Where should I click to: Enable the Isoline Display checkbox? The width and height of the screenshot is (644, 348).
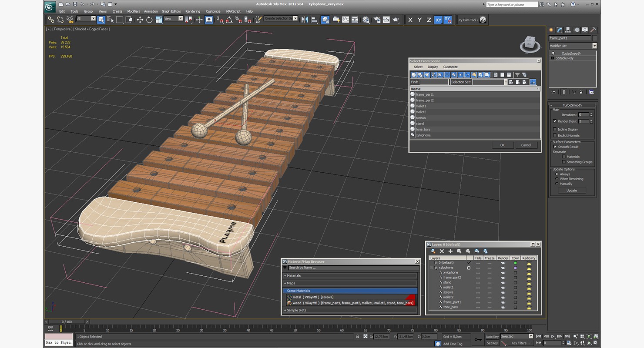[x=554, y=129]
